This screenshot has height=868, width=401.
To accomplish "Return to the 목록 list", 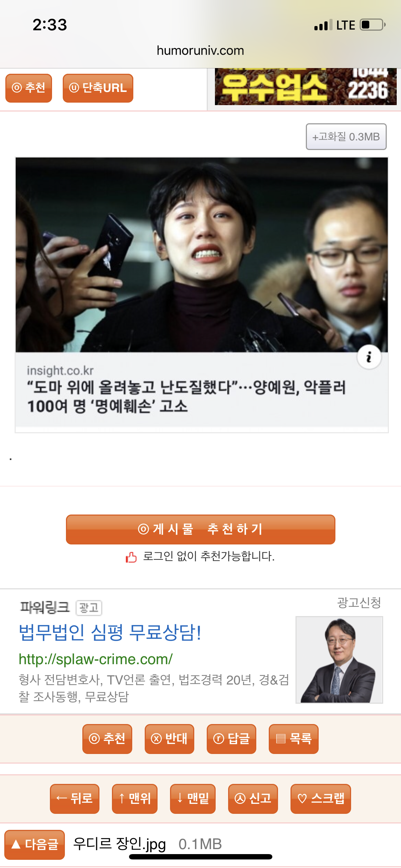I will click(x=293, y=739).
